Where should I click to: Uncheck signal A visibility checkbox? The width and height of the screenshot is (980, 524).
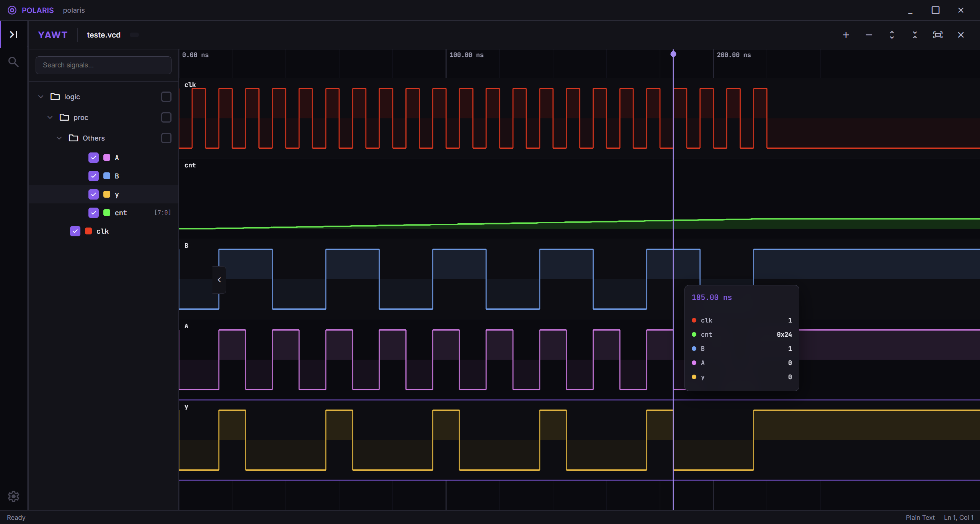tap(93, 157)
